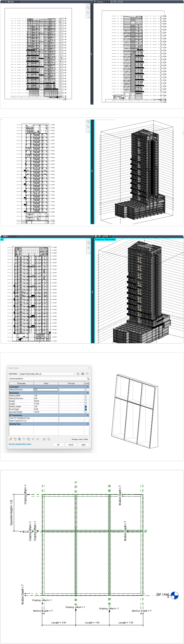Click the search magnifier icon in parameters
The height and width of the screenshot is (644, 184).
[x=88, y=379]
